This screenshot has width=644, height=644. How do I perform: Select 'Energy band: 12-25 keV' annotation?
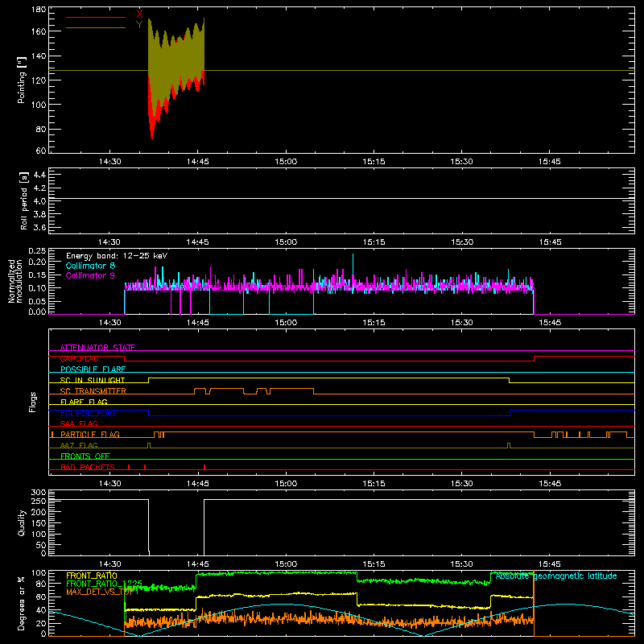pyautogui.click(x=117, y=256)
